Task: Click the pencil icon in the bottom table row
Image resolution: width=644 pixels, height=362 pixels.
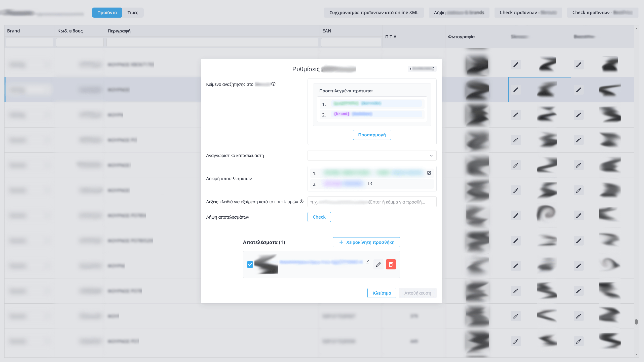Action: [x=515, y=341]
